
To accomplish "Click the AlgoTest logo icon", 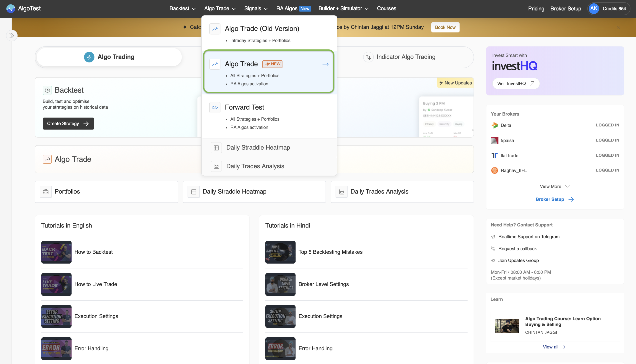I will [10, 8].
